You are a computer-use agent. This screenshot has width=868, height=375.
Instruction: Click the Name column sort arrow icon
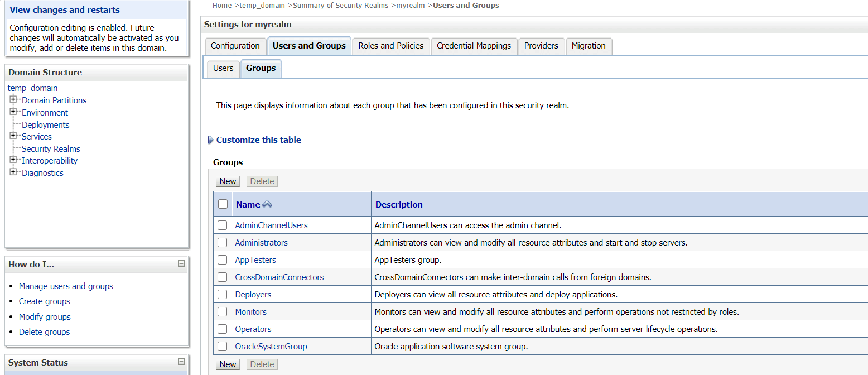(x=267, y=204)
